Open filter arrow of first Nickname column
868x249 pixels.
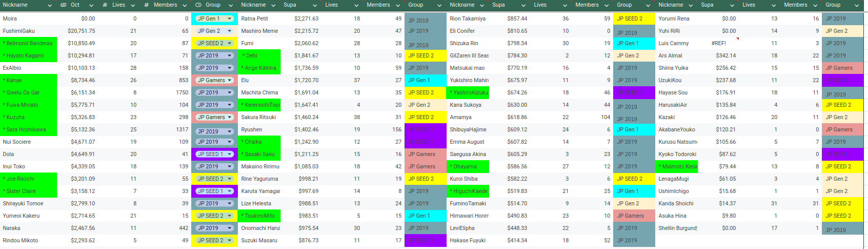point(50,5)
